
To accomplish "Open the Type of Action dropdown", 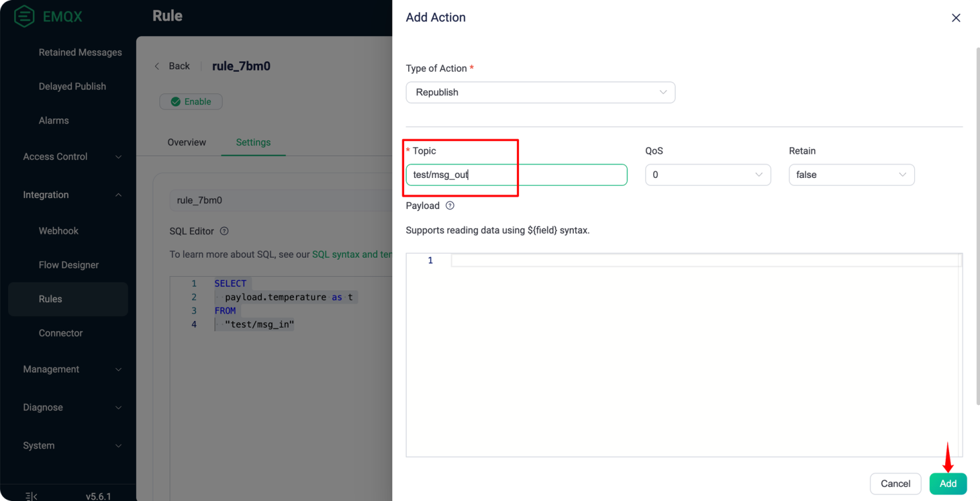I will click(540, 92).
